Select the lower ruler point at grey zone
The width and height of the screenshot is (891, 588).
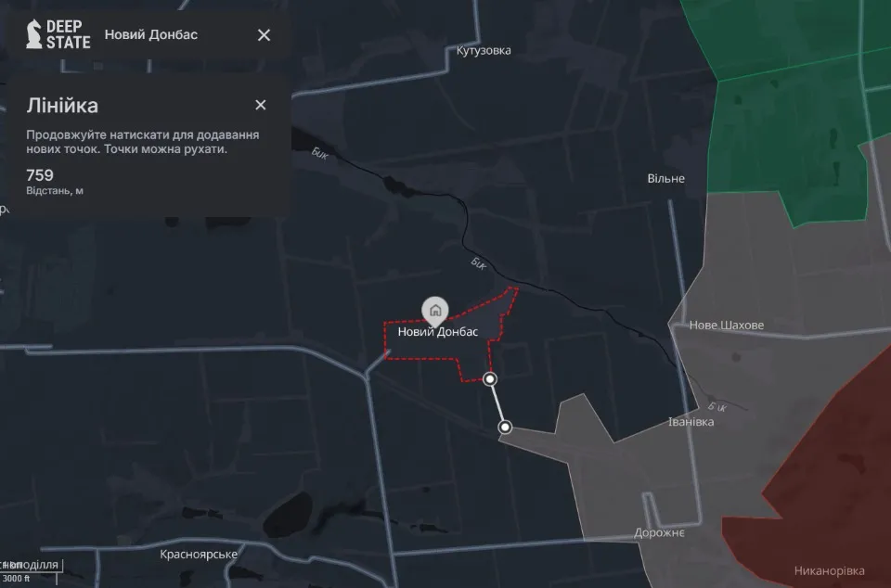pyautogui.click(x=505, y=427)
